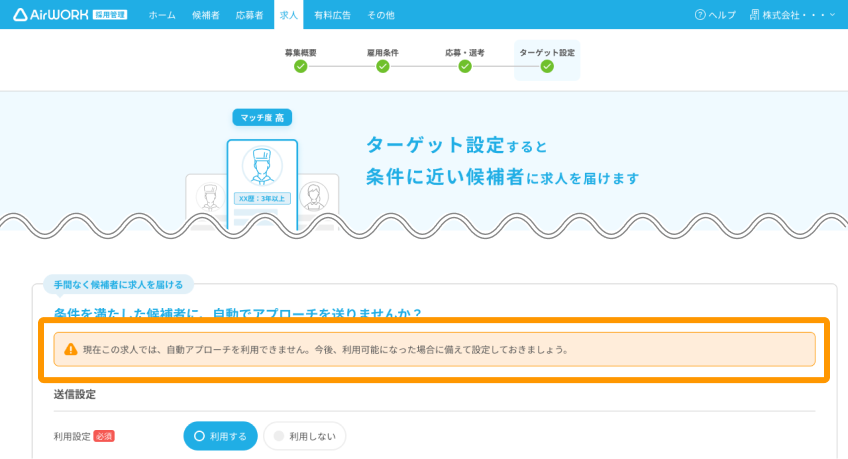The image size is (848, 459).
Task: Go to the 雇用条件 step checkmark
Action: tap(383, 66)
